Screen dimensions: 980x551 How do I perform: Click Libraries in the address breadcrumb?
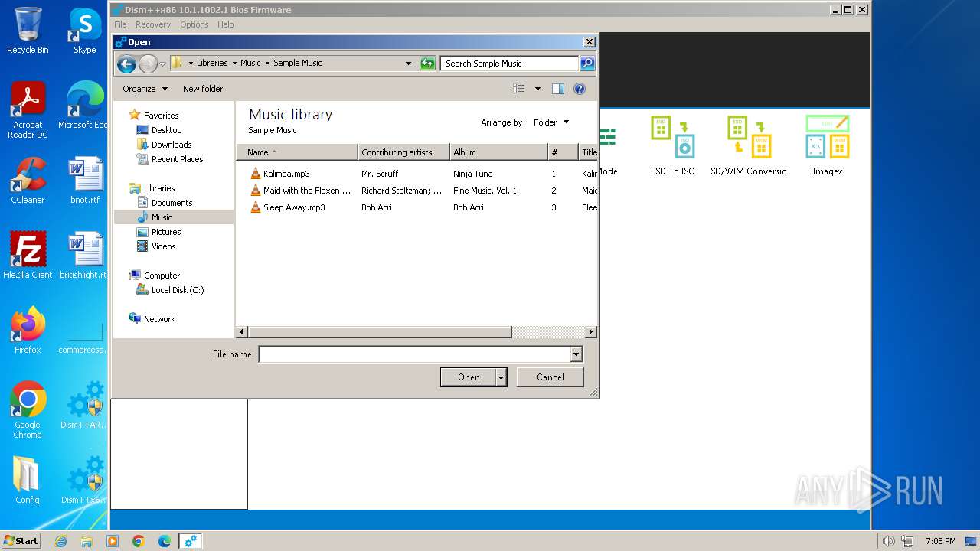pyautogui.click(x=212, y=63)
